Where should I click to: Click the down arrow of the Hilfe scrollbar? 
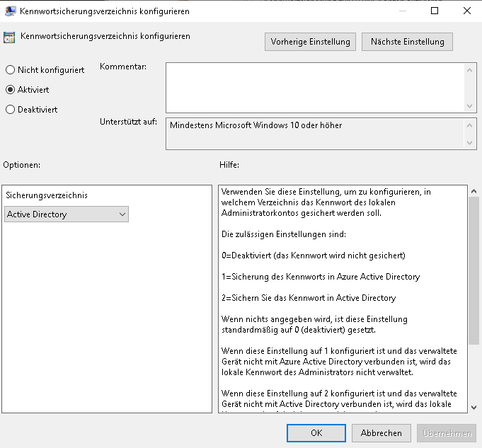474,407
